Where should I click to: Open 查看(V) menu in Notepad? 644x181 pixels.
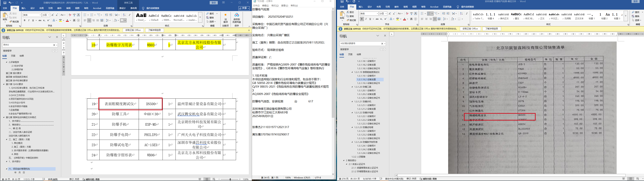click(x=285, y=5)
